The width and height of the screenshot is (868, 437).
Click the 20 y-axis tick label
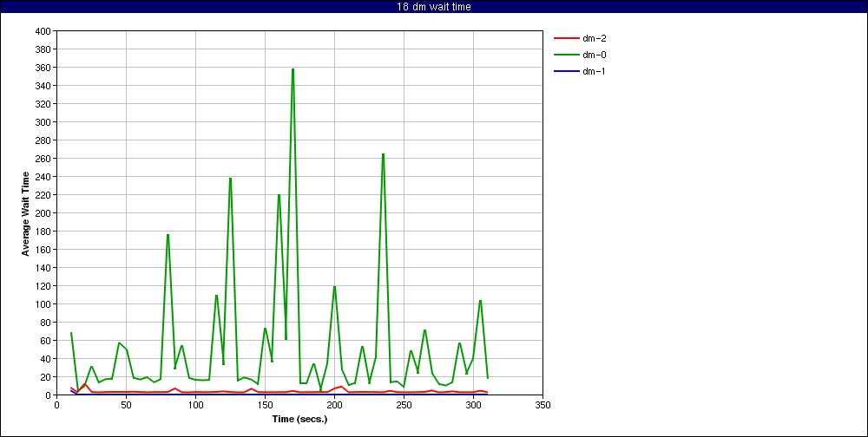coord(46,376)
